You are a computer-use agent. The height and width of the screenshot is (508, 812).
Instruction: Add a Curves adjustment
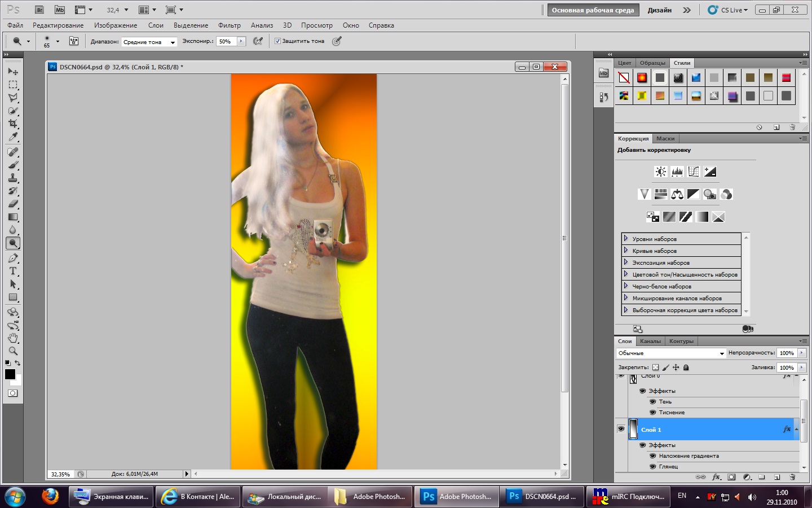pos(694,172)
